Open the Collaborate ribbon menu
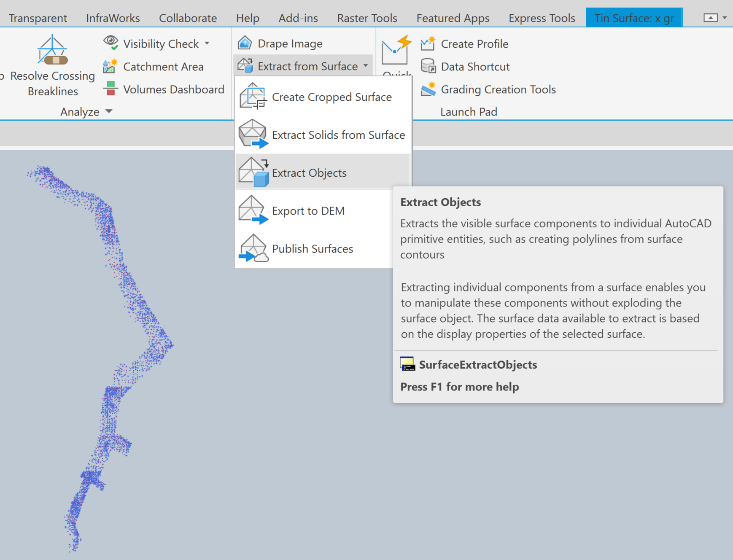The width and height of the screenshot is (733, 560). (188, 18)
